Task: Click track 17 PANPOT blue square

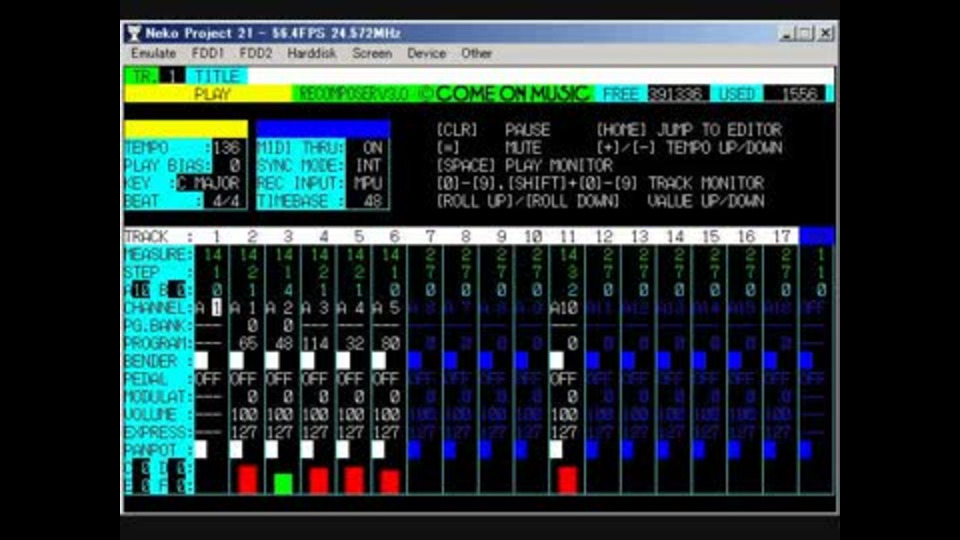Action: 770,449
